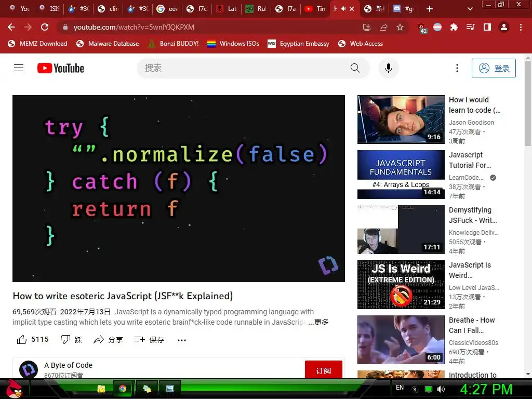532x399 pixels.
Task: Click the EN language indicator
Action: (400, 388)
